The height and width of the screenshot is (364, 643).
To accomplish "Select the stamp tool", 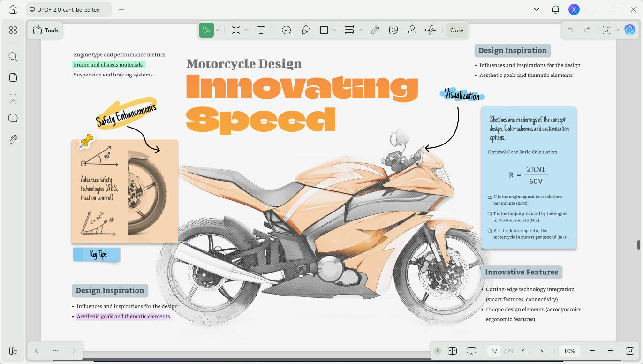I will coord(412,30).
